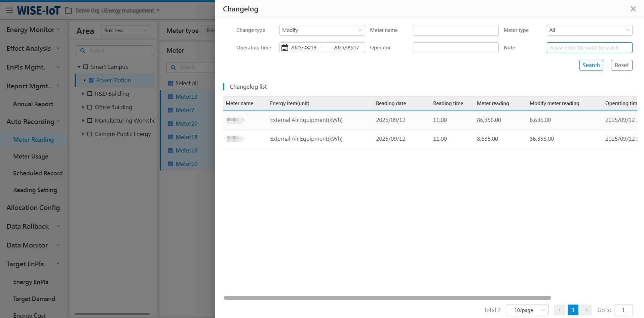The height and width of the screenshot is (318, 644).
Task: Open Meter Usage in the sidebar
Action: pos(31,156)
